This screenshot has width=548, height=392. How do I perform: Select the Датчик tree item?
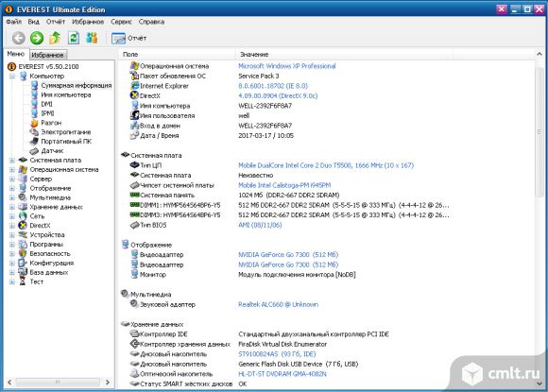point(52,151)
